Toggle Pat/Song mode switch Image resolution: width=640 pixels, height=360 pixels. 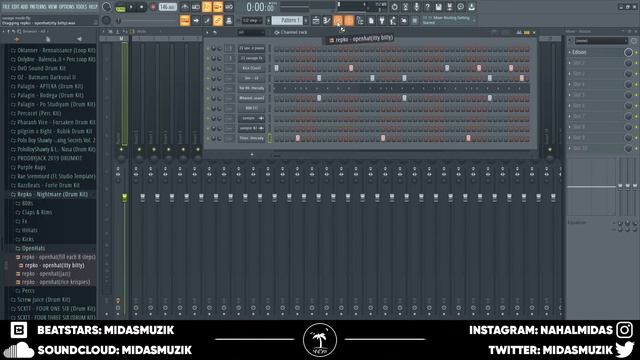[120, 7]
